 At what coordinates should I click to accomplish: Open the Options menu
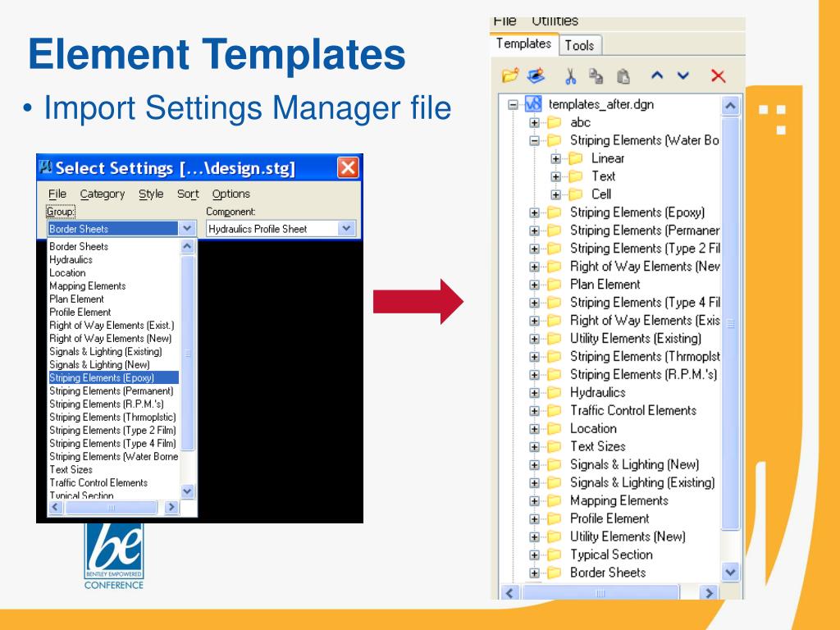[x=231, y=194]
